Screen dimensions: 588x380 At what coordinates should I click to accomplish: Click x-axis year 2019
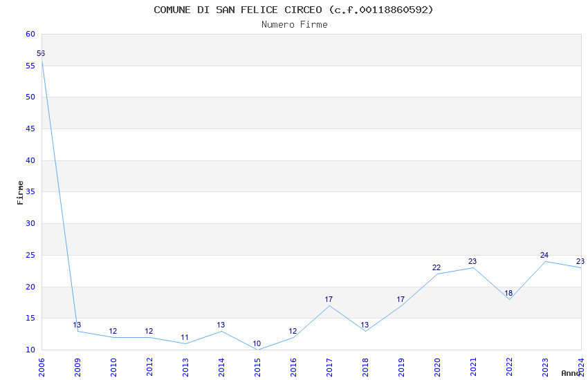[402, 368]
